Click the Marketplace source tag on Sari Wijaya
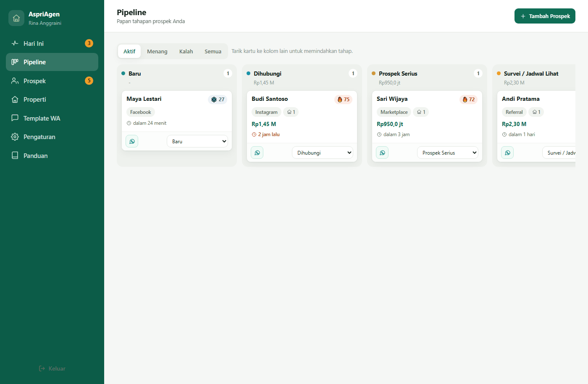This screenshot has width=588, height=384. (x=394, y=112)
